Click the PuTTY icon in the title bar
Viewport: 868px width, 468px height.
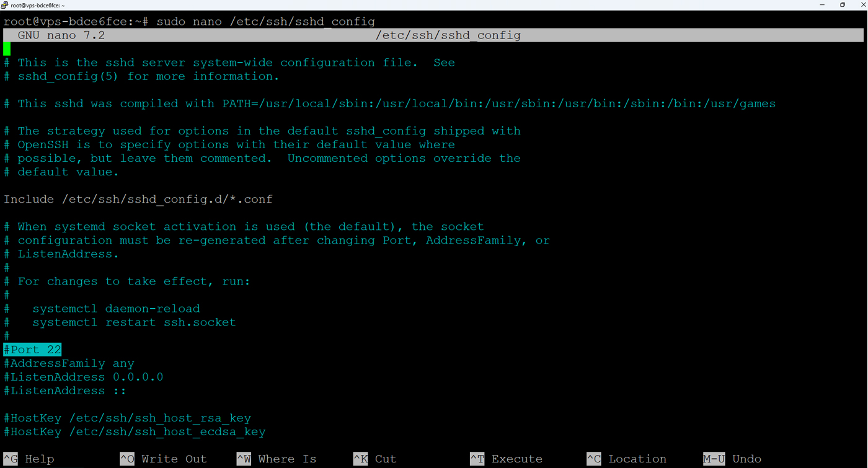pos(4,5)
